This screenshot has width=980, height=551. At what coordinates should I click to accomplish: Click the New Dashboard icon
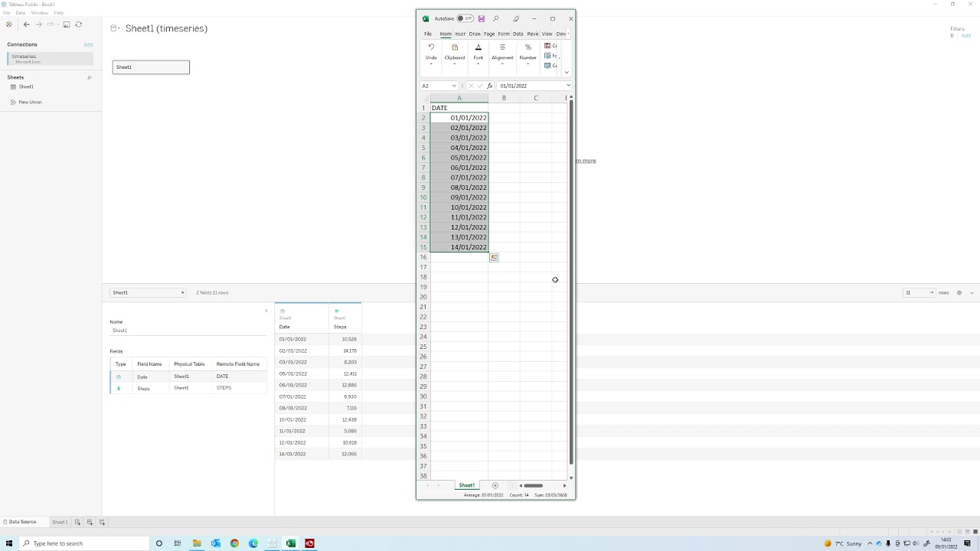(90, 522)
